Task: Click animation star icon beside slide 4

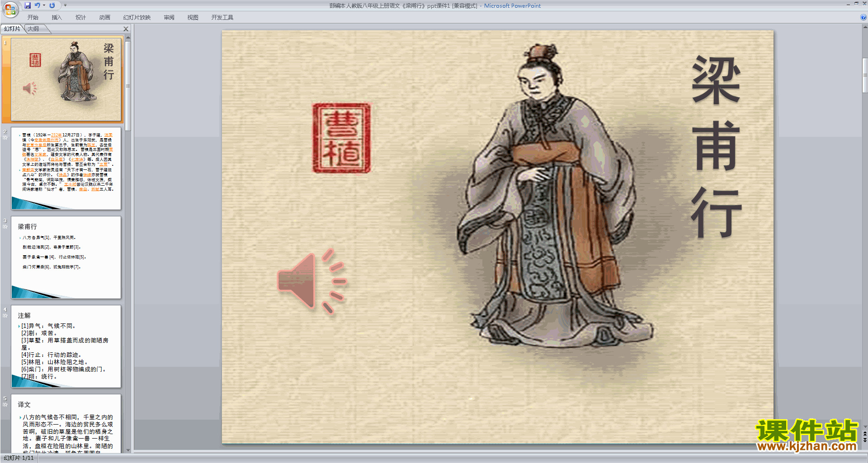Action: pos(5,315)
